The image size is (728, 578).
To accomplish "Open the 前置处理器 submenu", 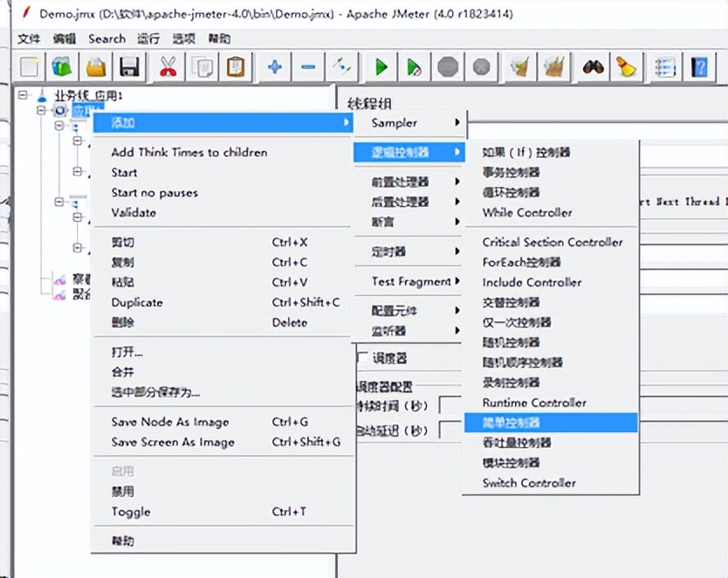I will pyautogui.click(x=409, y=182).
